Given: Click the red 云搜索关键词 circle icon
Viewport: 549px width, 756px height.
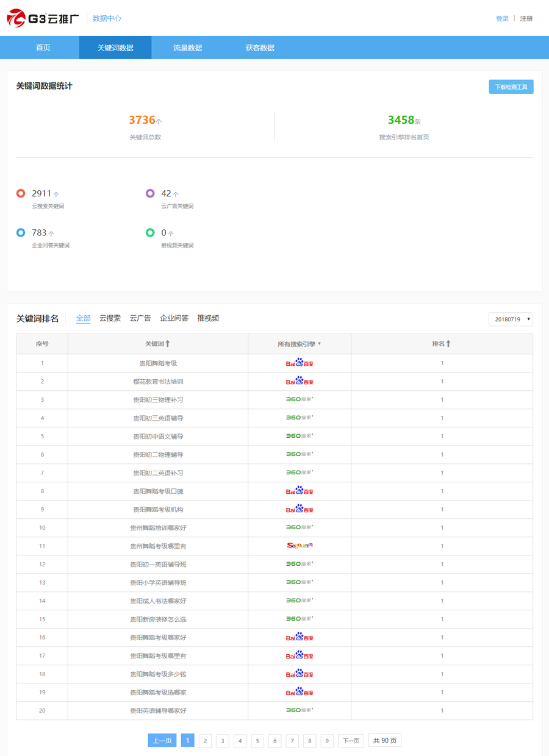Looking at the screenshot, I should [x=21, y=193].
